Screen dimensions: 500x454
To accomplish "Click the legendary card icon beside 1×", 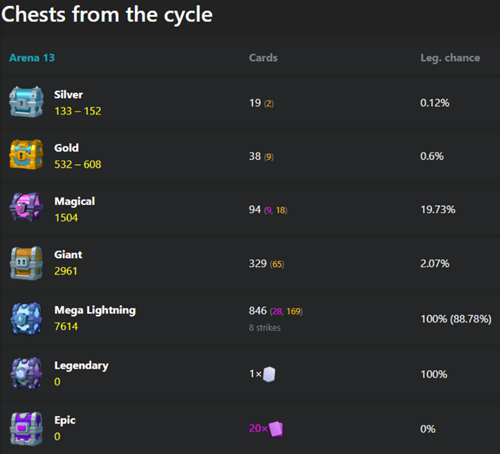I will (x=269, y=374).
